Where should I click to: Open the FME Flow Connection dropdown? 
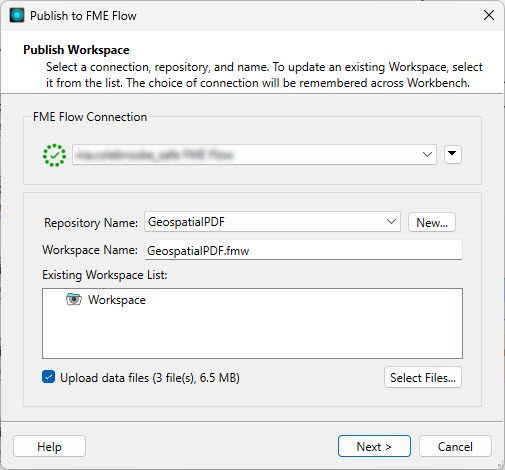coord(254,154)
